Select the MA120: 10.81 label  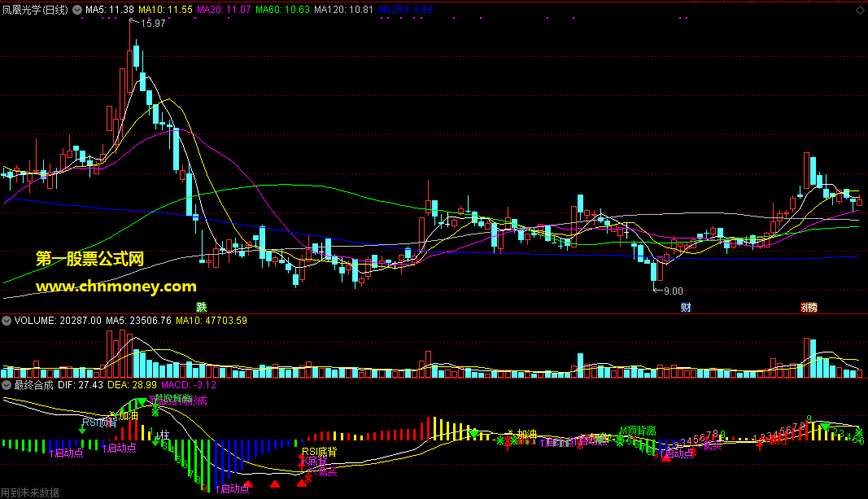[344, 10]
